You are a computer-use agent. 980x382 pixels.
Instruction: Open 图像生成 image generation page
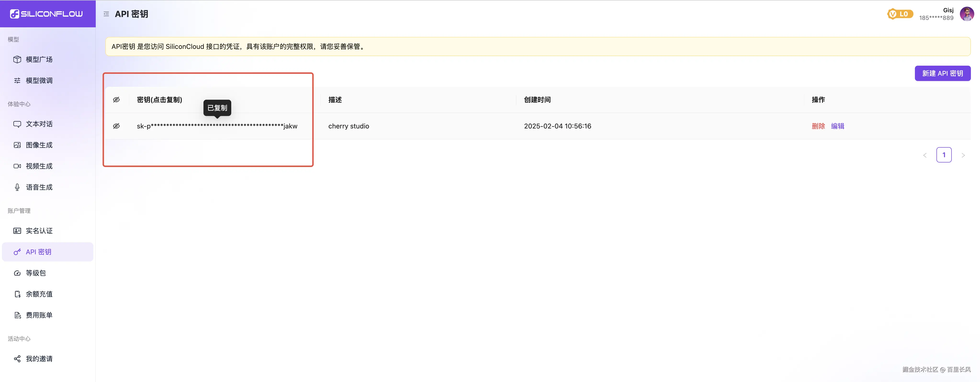(x=39, y=145)
